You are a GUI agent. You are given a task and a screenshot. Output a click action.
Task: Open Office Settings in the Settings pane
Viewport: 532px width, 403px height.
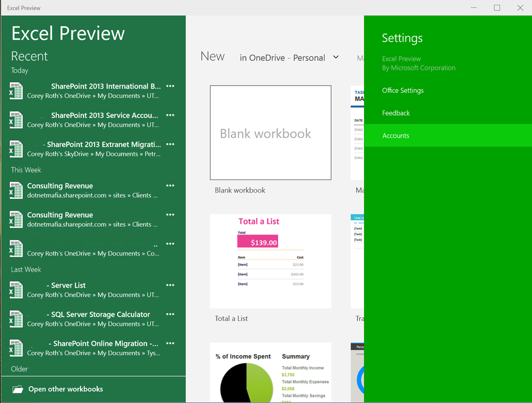[403, 90]
